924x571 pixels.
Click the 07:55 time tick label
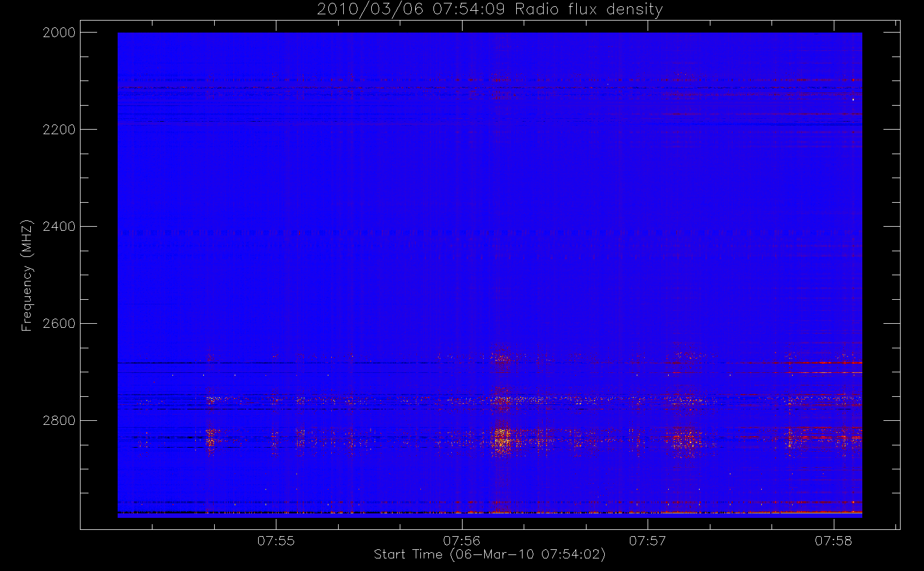tap(276, 541)
